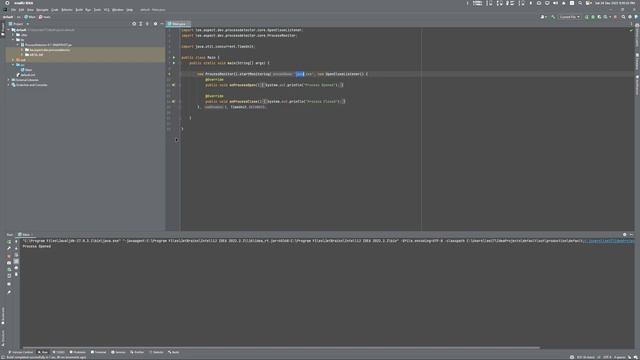640x360 pixels.
Task: Open the Refactor menu
Action: click(67, 10)
